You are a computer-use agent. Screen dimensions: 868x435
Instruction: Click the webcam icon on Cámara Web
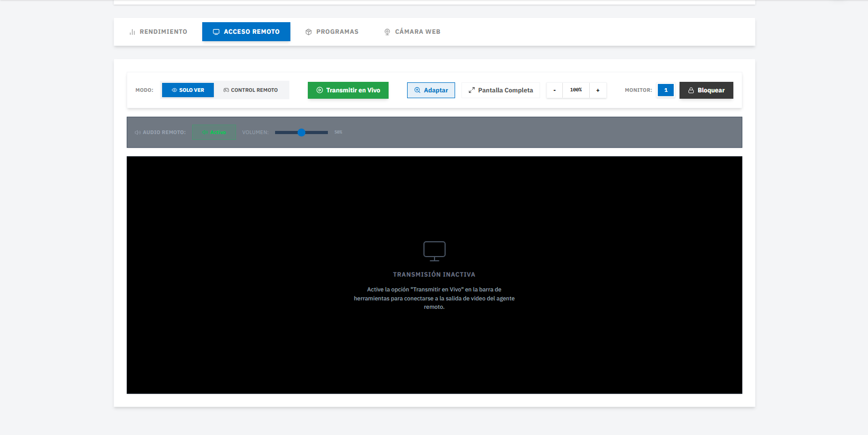387,32
